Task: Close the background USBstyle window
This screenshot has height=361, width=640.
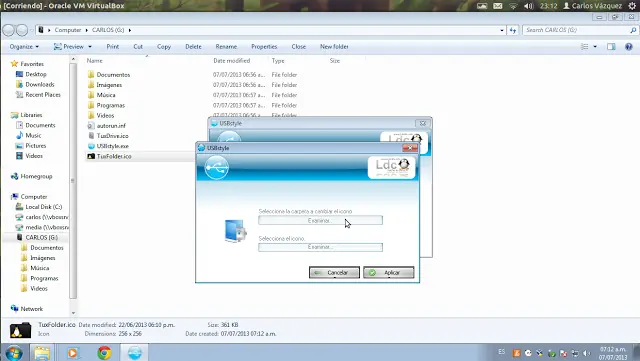Action: click(x=423, y=123)
